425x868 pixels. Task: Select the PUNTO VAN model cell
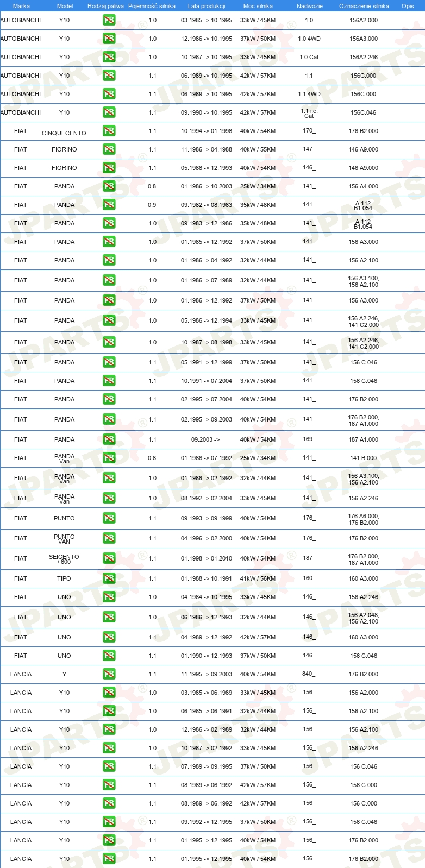click(64, 539)
